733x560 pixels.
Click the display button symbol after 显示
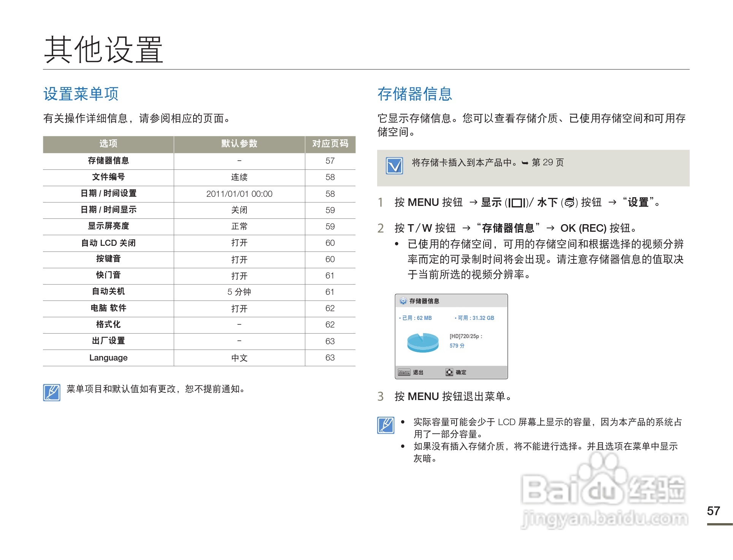(517, 203)
